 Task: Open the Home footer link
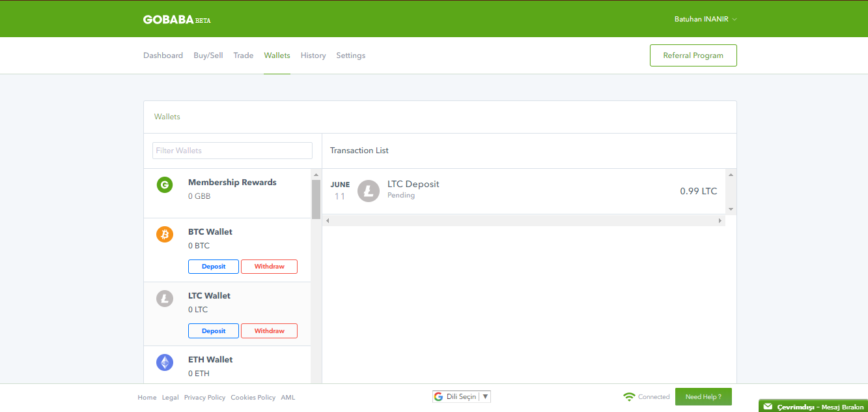[147, 397]
